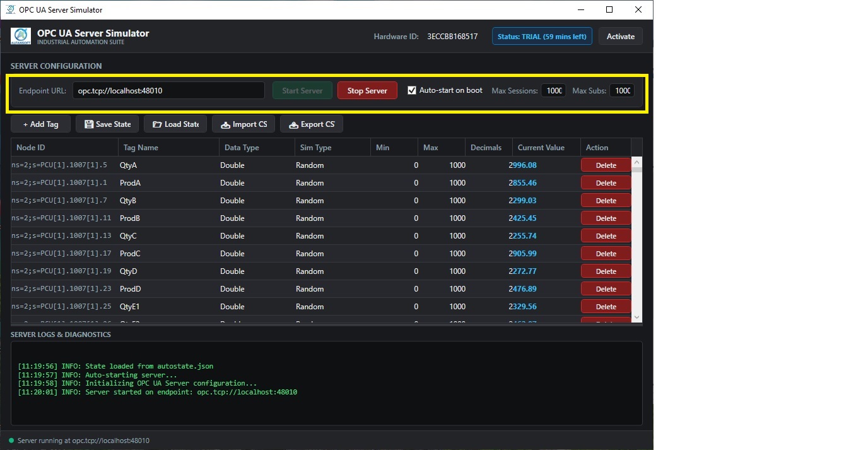Image resolution: width=868 pixels, height=450 pixels.
Task: Click the current value 2425.45
Action: pos(522,218)
